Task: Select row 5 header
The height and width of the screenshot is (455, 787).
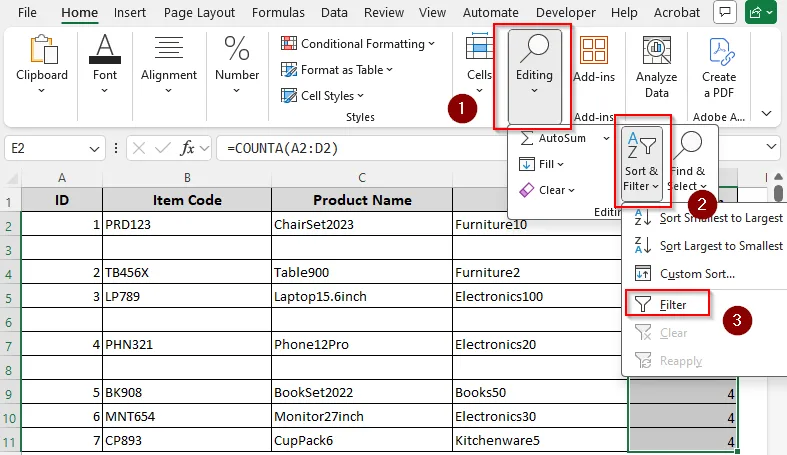Action: (10, 297)
